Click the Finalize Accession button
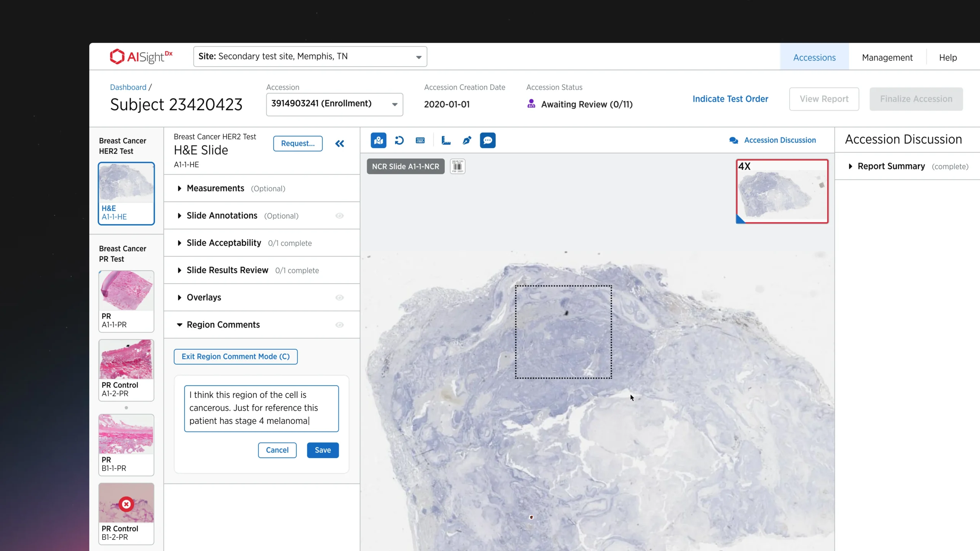 click(916, 99)
